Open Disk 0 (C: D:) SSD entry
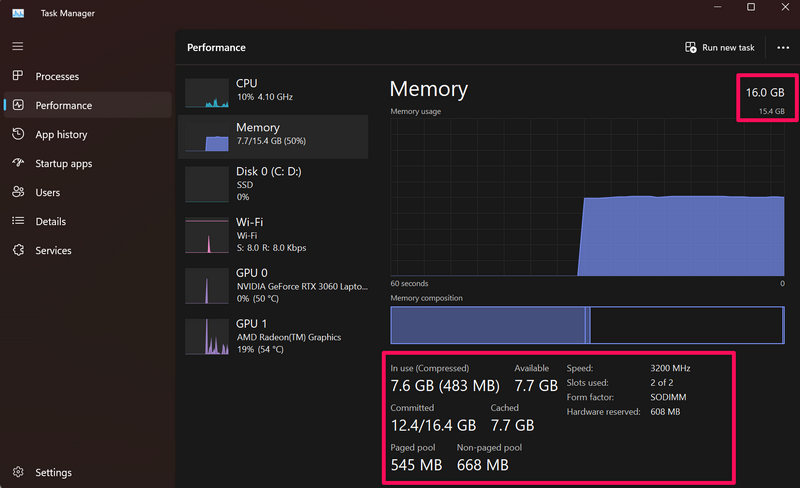800x488 pixels. (273, 184)
